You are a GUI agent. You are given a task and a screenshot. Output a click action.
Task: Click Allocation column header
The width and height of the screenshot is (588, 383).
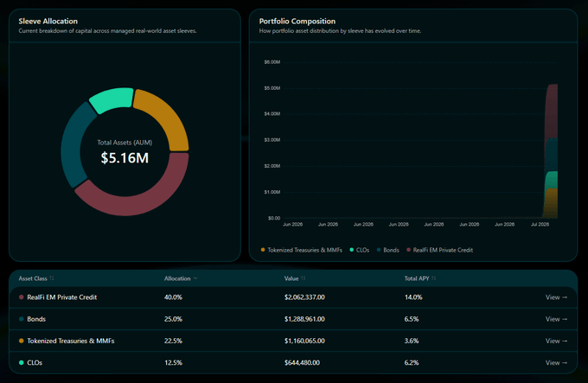tap(177, 278)
